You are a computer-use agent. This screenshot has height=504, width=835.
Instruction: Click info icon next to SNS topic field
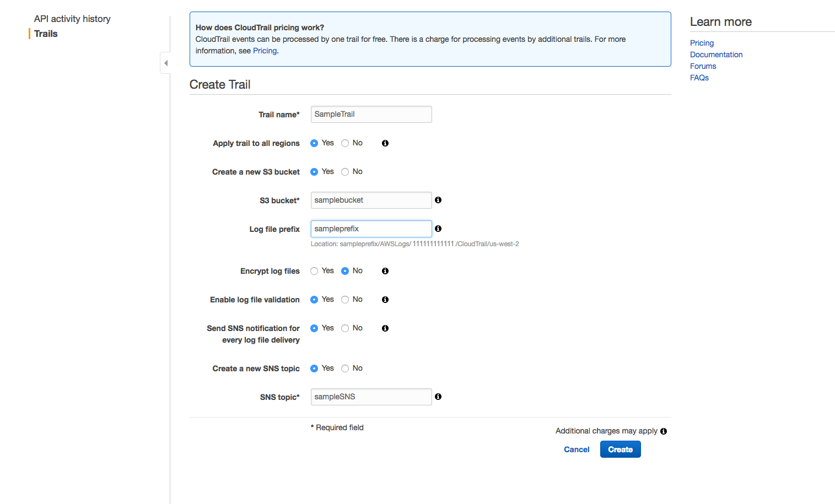tap(438, 397)
